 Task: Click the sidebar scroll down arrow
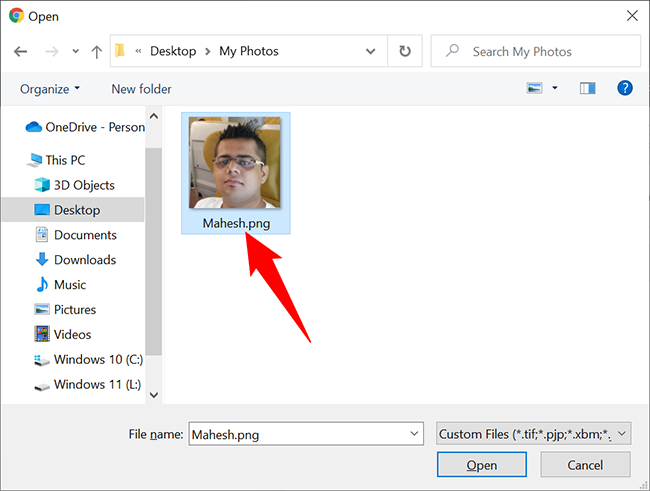point(154,395)
